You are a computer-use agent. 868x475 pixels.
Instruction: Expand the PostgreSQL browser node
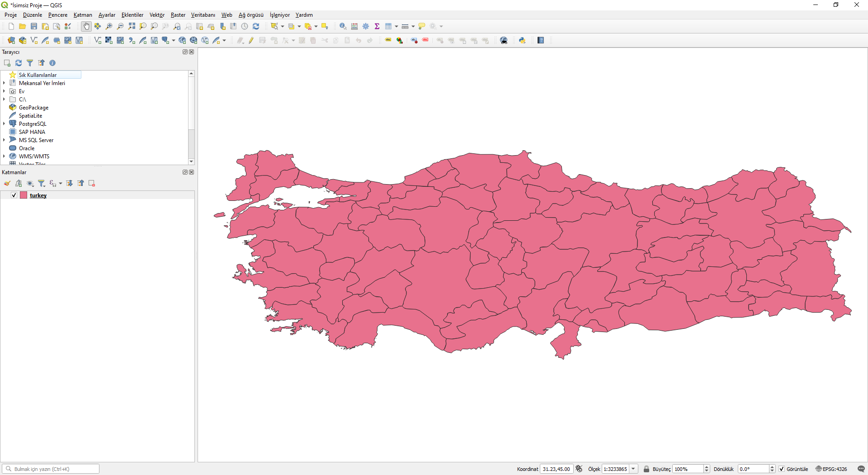click(4, 123)
